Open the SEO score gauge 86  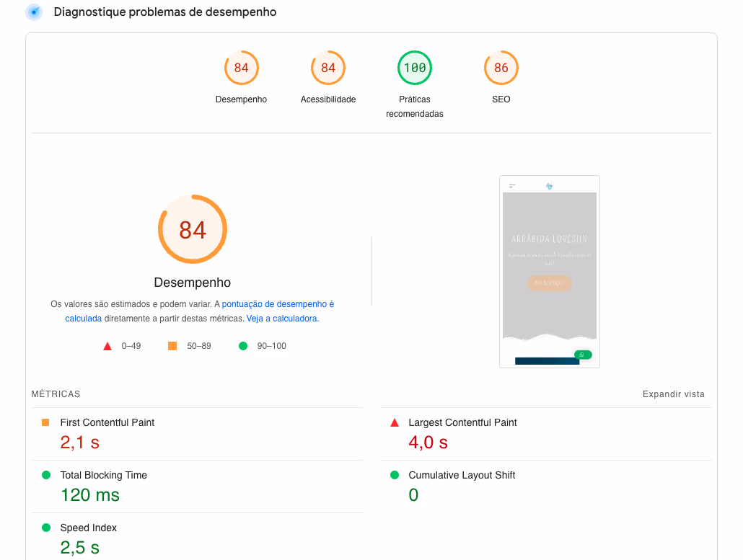pos(501,68)
